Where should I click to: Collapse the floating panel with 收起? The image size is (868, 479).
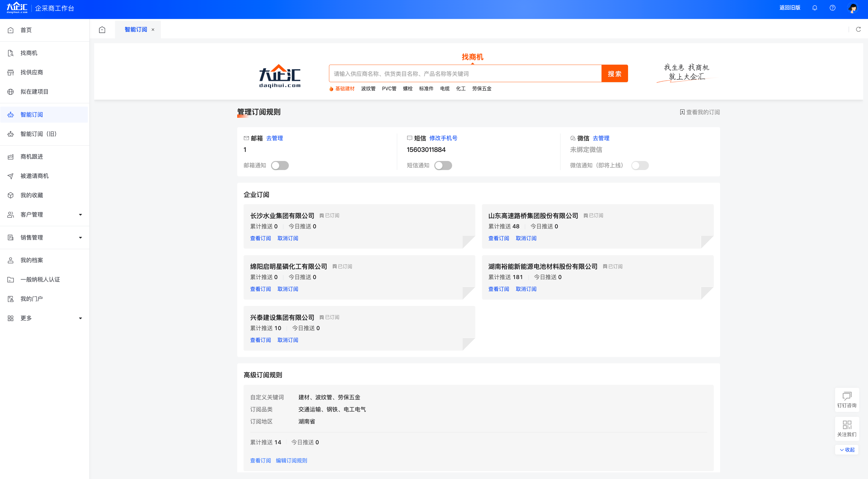847,450
